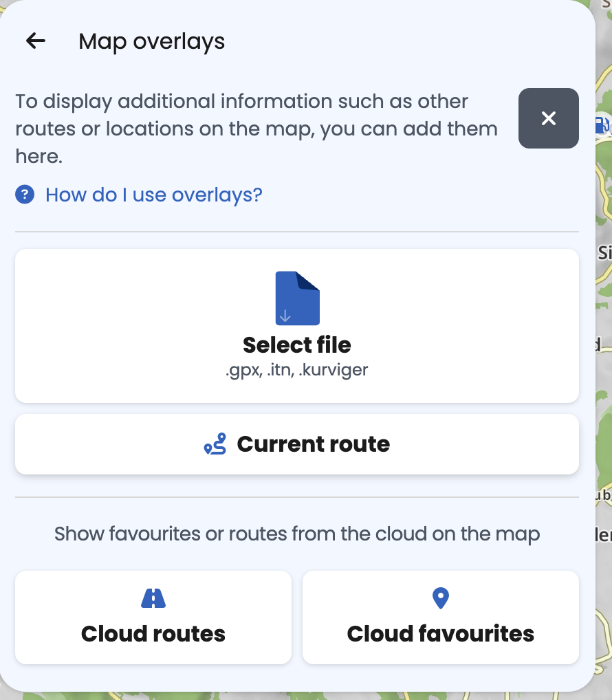Click the blue file download icon

(297, 298)
